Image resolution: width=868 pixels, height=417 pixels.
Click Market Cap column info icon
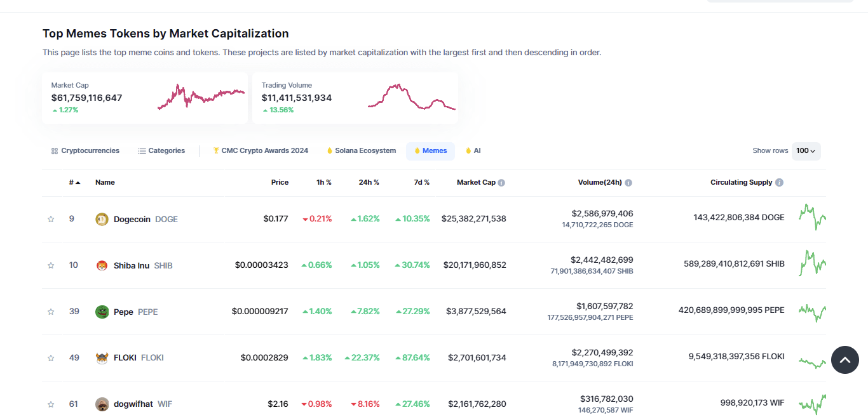pos(501,183)
